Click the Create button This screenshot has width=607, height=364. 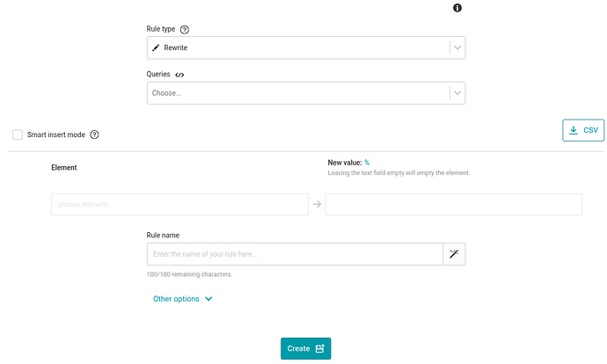click(306, 348)
